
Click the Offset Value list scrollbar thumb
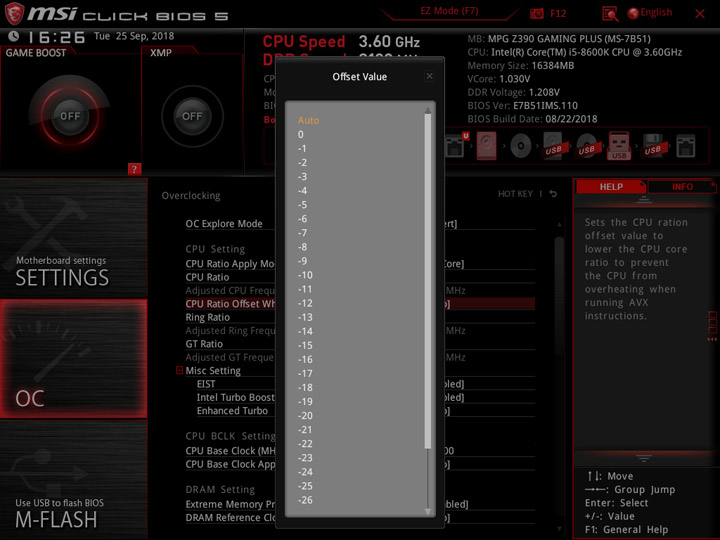coord(428,281)
